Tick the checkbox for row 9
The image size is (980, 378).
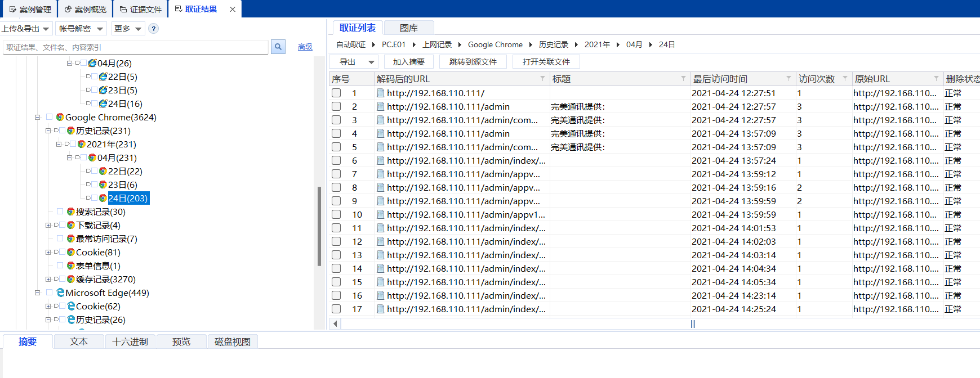pos(336,201)
